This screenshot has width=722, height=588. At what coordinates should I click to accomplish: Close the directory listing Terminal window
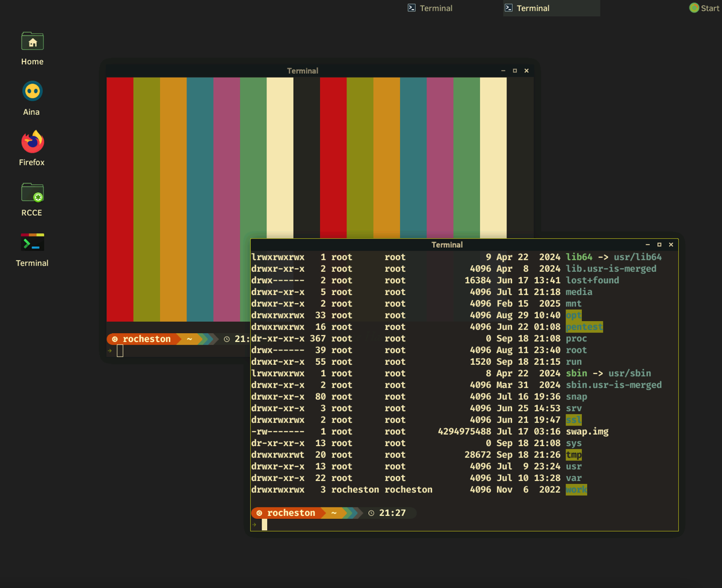(671, 245)
